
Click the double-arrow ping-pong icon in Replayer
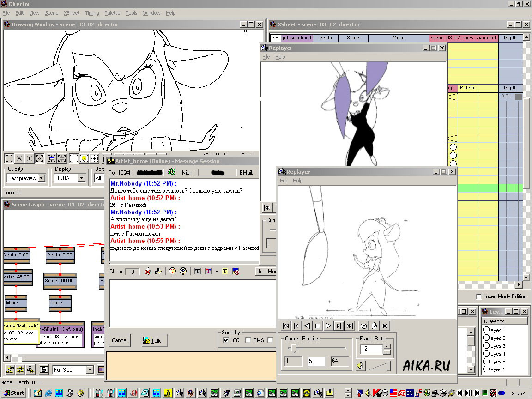tap(385, 326)
